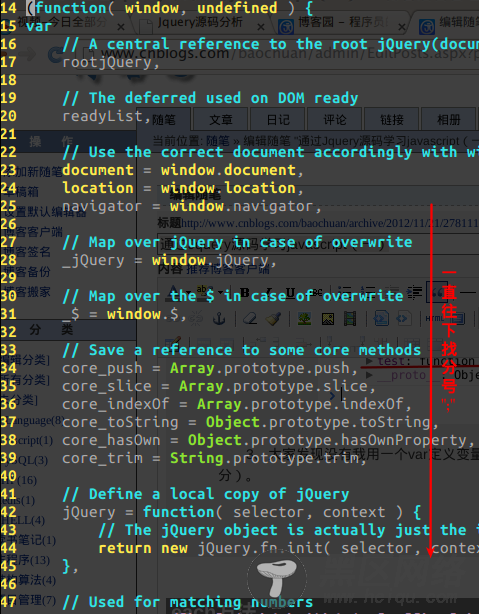Select the format paintbrush icon
Viewport: 479px width, 614px height.
(274, 319)
